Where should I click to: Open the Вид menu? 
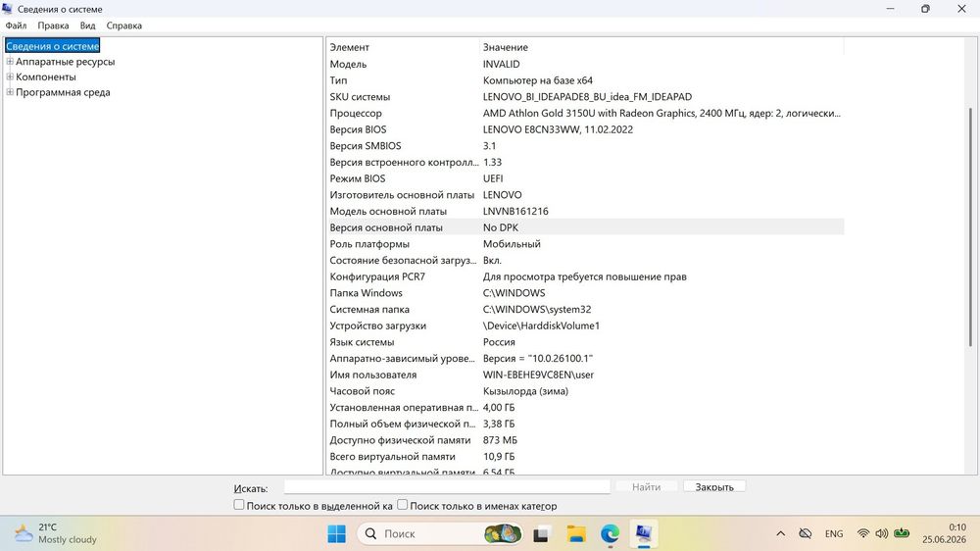click(x=87, y=25)
